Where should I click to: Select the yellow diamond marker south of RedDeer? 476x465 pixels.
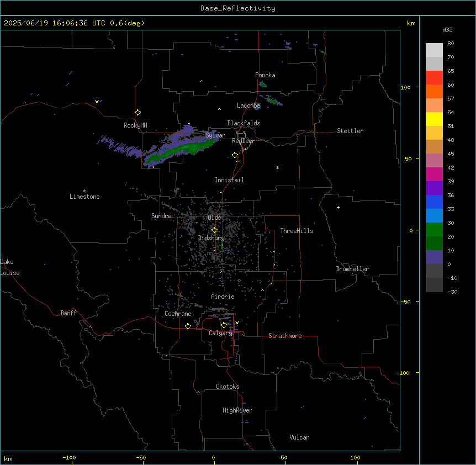(x=235, y=155)
